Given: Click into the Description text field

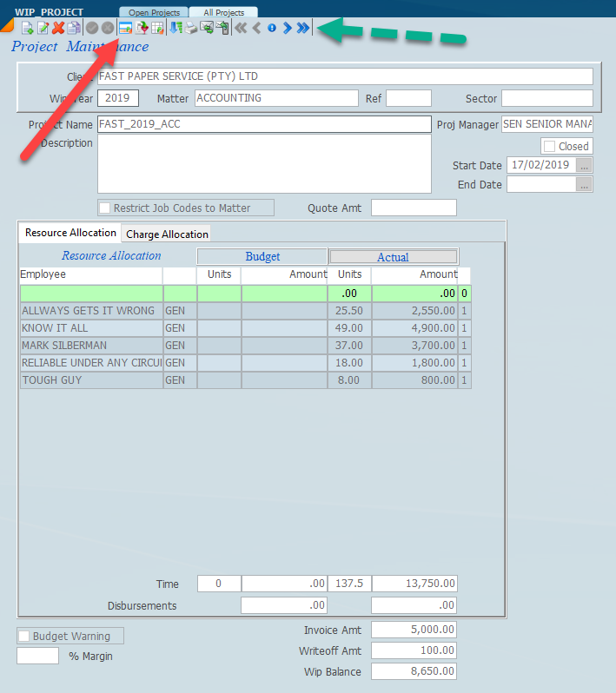Looking at the screenshot, I should coord(264,163).
